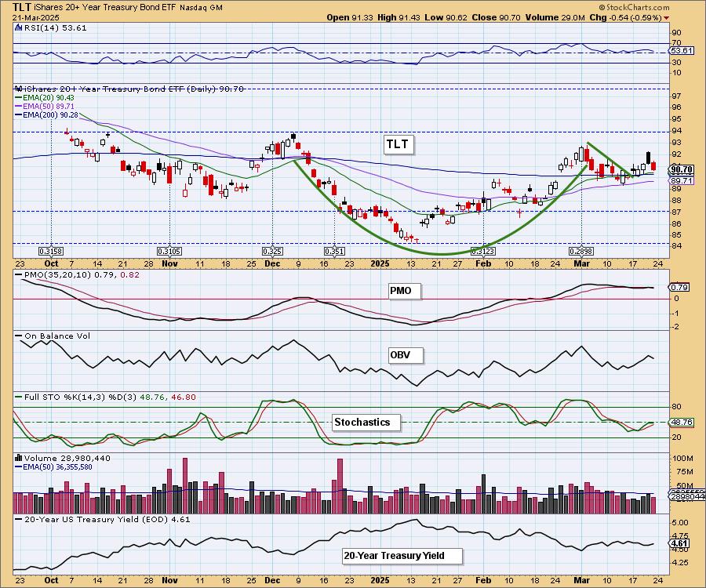Click the EMA(50) 36,355,580 volume legend
Viewport: 706px width, 588px height.
54,467
